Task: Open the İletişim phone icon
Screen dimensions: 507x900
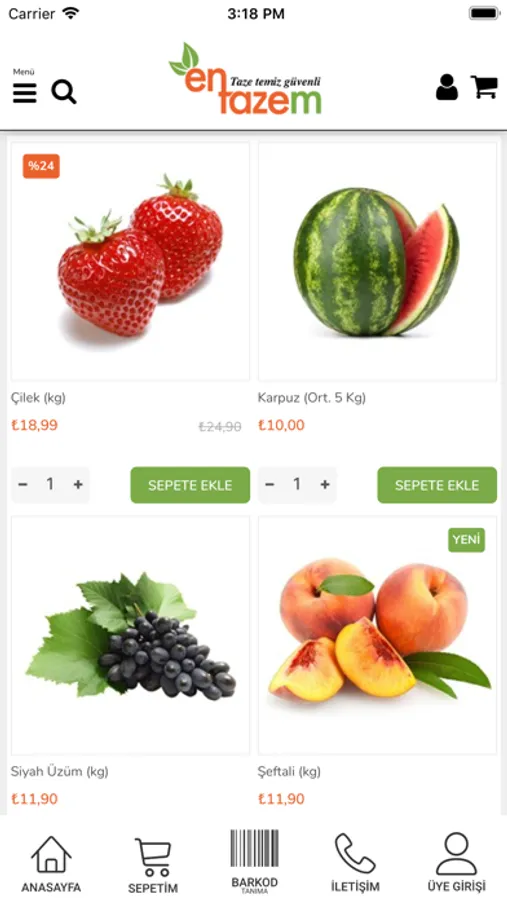Action: tap(355, 863)
